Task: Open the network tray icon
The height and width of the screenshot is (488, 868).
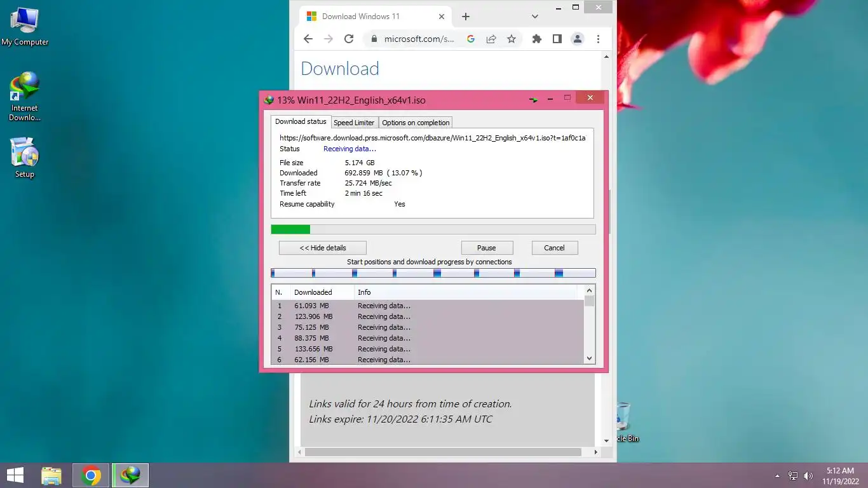Action: [x=793, y=476]
